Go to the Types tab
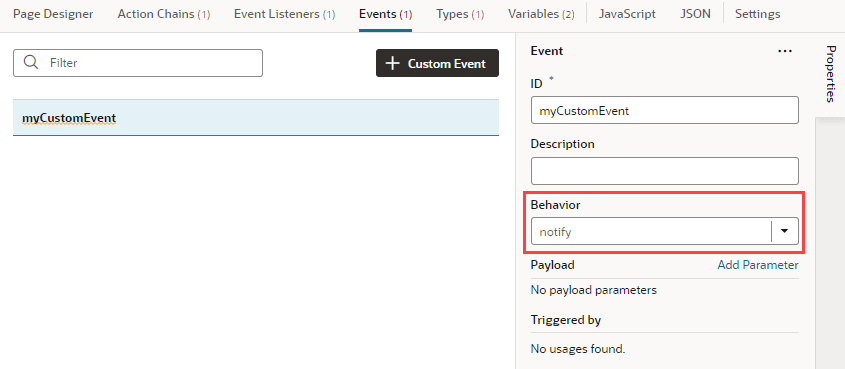Screen dimensions: 845x369 460,14
